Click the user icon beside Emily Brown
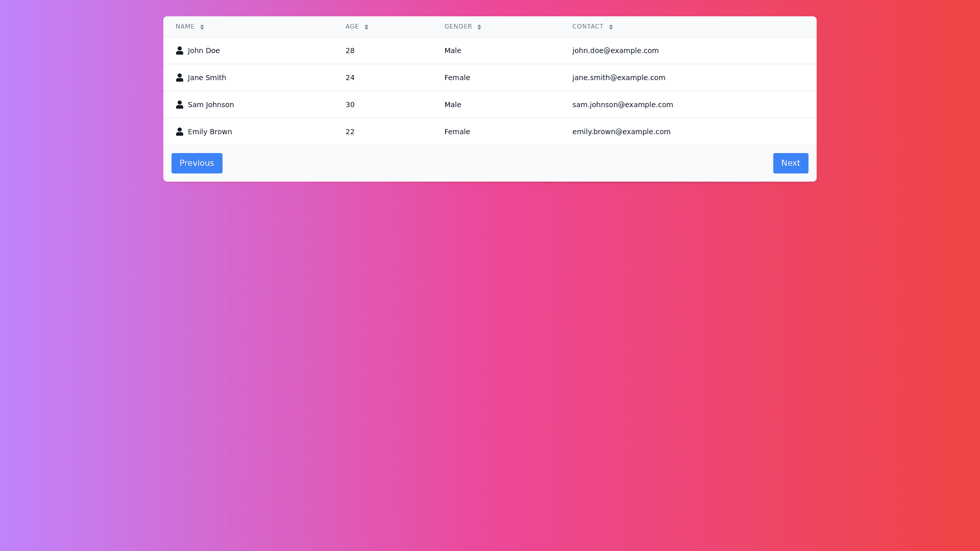The image size is (980, 551). coord(180,132)
